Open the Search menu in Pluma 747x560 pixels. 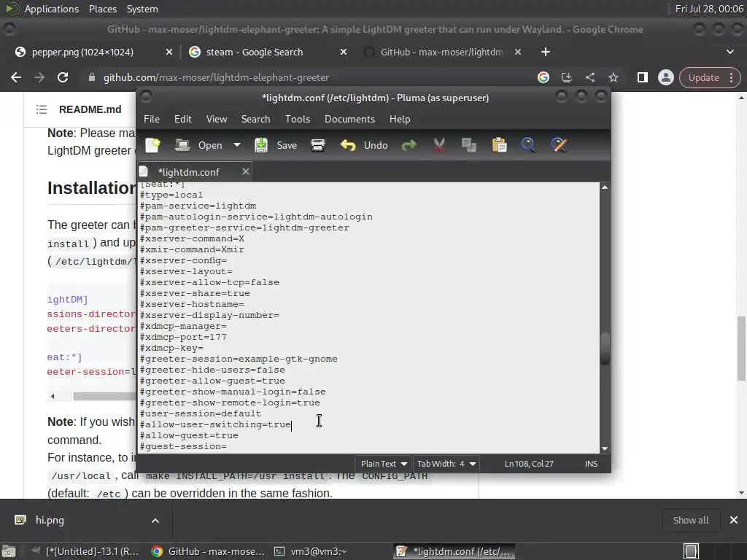(255, 119)
